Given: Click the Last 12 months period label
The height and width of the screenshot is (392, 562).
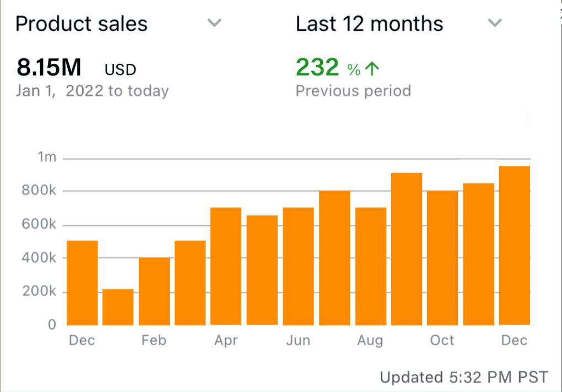Looking at the screenshot, I should tap(369, 24).
